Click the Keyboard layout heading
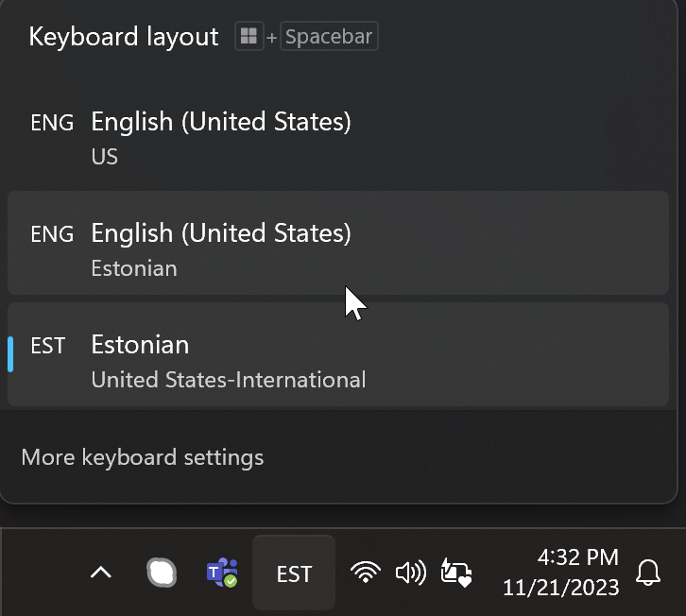Image resolution: width=686 pixels, height=616 pixels. [124, 37]
